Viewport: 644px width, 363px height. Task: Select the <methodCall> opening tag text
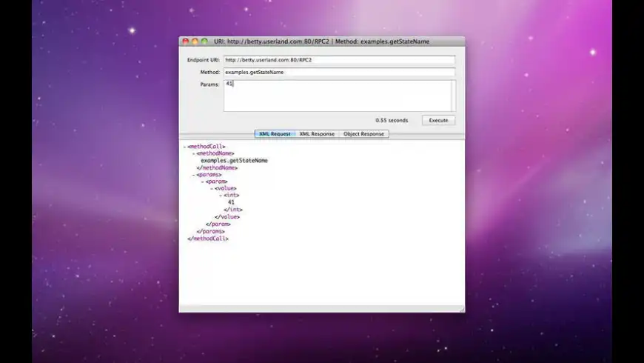point(207,147)
